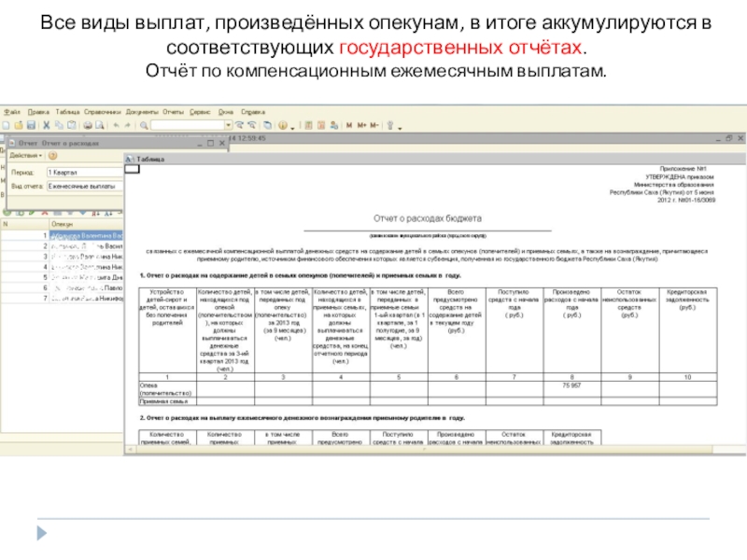Click the 'Отчет о расходах бюджета' title
This screenshot has height=560, width=747.
(428, 218)
